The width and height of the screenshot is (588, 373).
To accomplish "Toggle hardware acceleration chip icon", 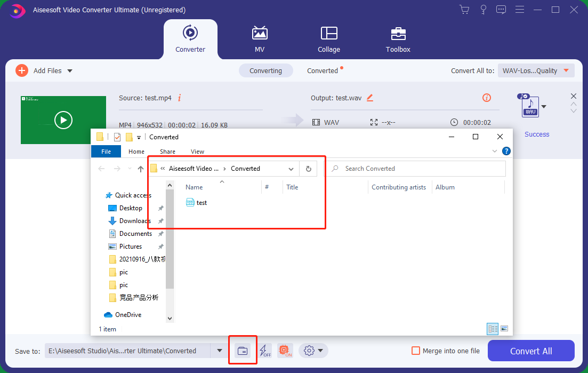I will click(x=285, y=351).
